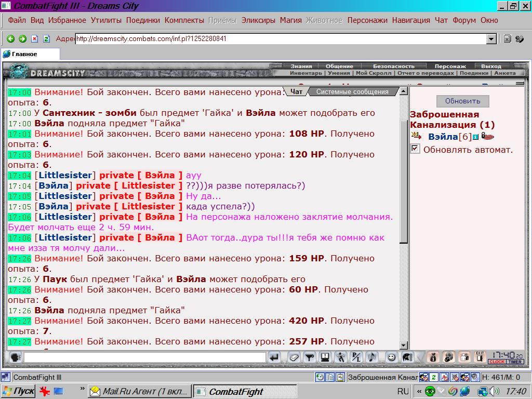The width and height of the screenshot is (532, 399).
Task: Click the knight helmet icon in chat toolbar
Action: coord(407,357)
